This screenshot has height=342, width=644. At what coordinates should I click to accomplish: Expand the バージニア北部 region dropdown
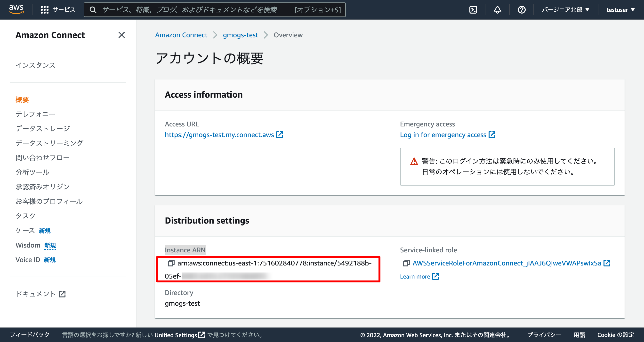click(565, 10)
